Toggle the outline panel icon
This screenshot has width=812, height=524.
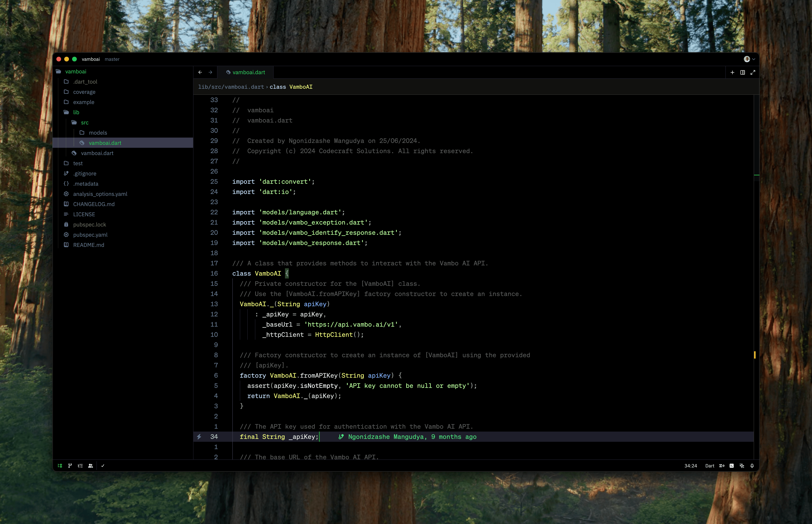(80, 466)
